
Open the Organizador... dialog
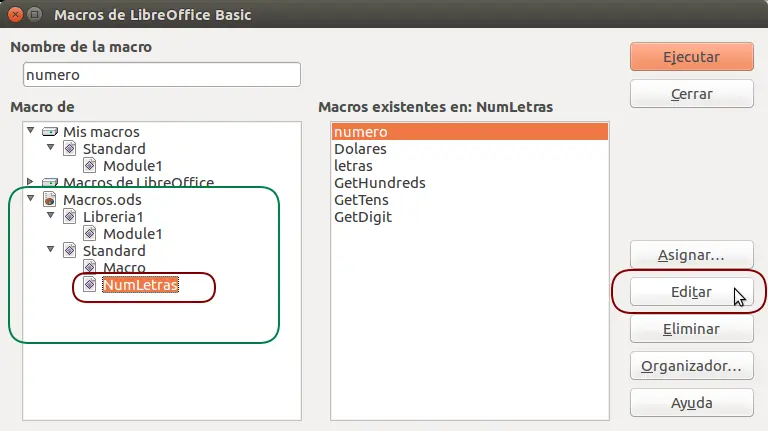click(x=692, y=366)
